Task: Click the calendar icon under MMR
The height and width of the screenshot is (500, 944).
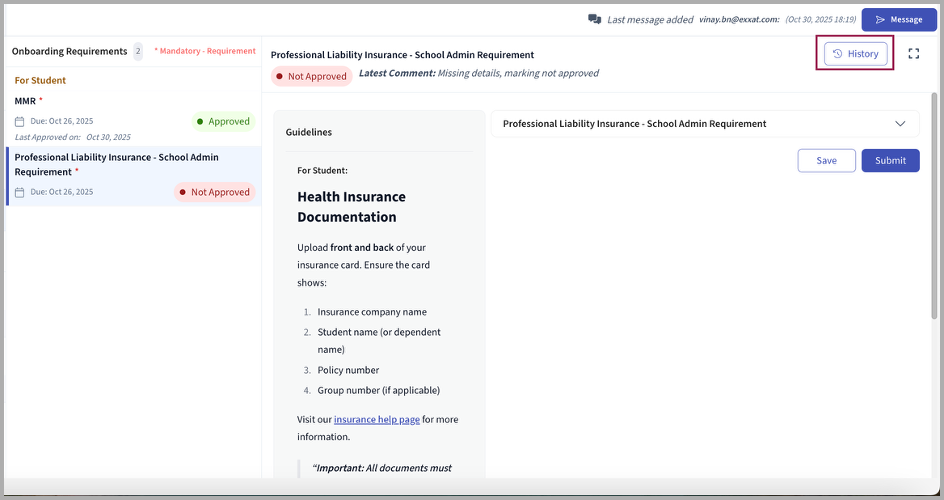Action: click(19, 122)
